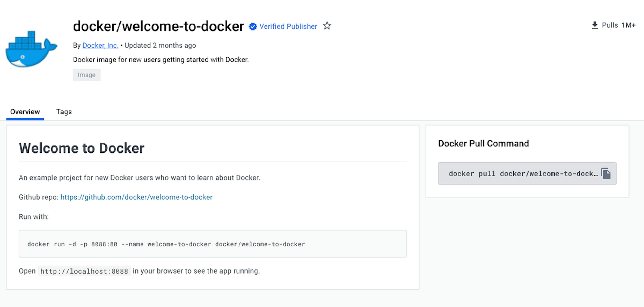The image size is (644, 307).
Task: Click the Docker Pull Command heading
Action: [483, 143]
